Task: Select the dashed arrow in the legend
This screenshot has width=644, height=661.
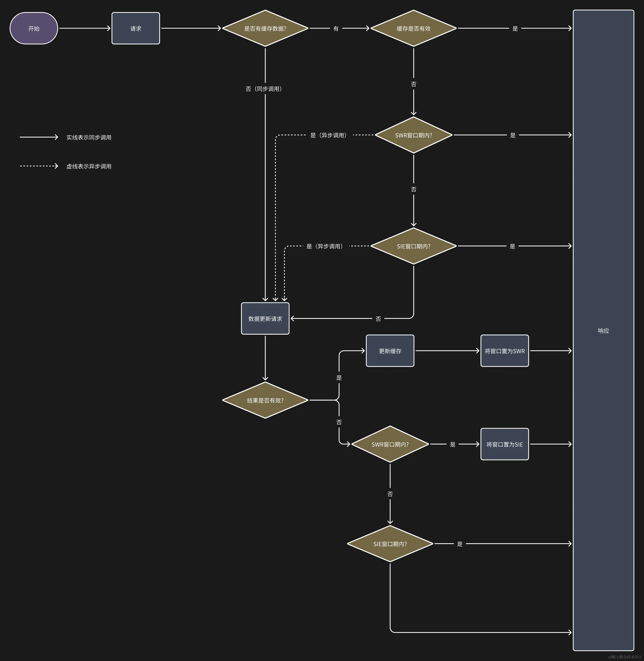Action: click(x=39, y=166)
